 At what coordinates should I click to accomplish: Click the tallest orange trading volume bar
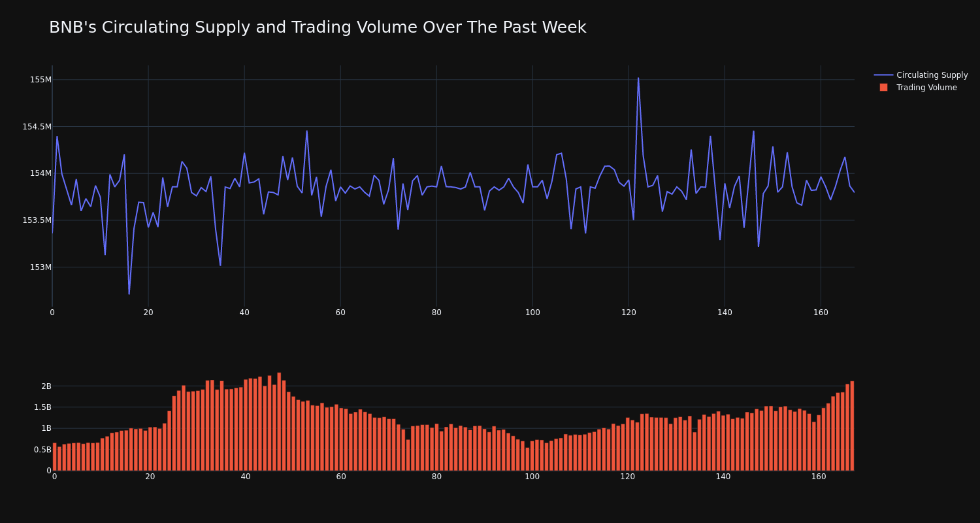click(279, 422)
